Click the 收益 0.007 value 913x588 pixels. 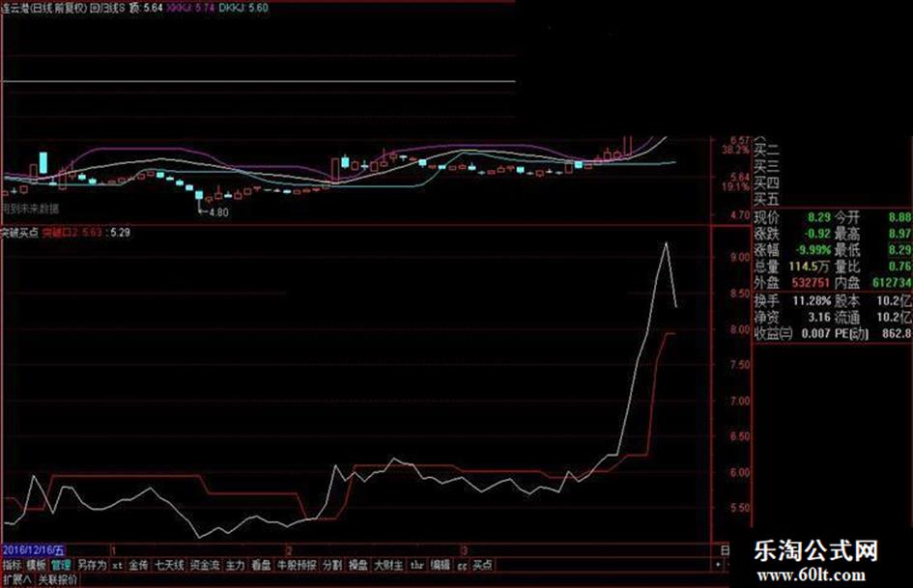816,334
